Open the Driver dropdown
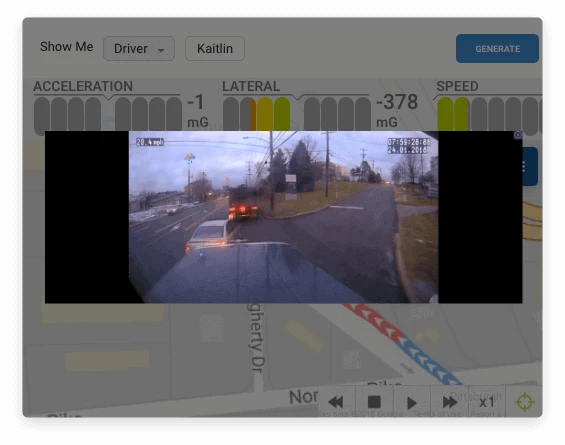The height and width of the screenshot is (445, 565). click(139, 48)
